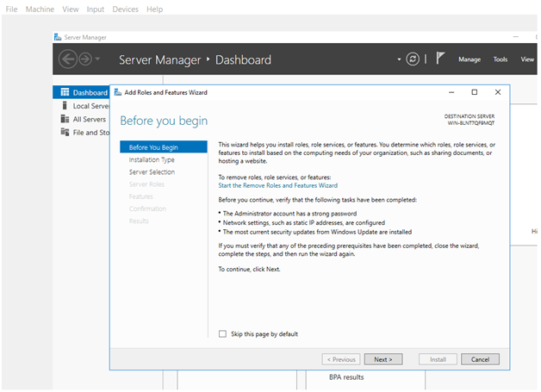Open the VirtualBox Help menu
This screenshot has width=541, height=392.
154,9
